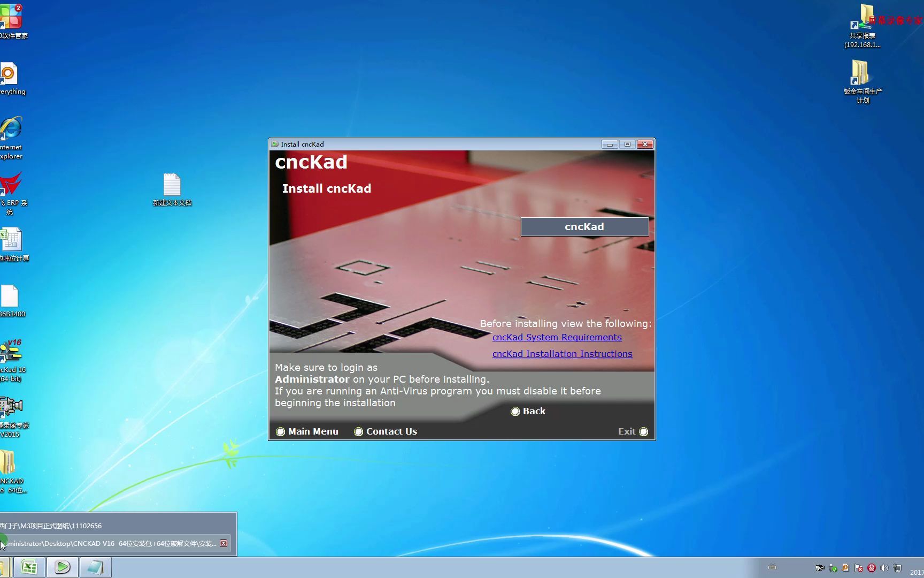
Task: Select the Back radio option
Action: tap(515, 411)
